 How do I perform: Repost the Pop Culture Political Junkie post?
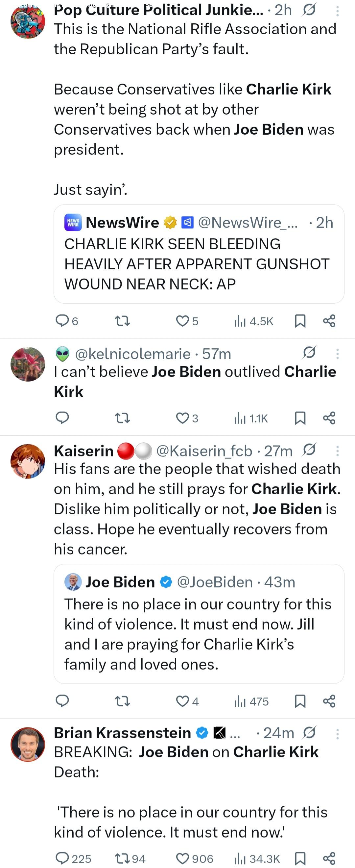(122, 321)
